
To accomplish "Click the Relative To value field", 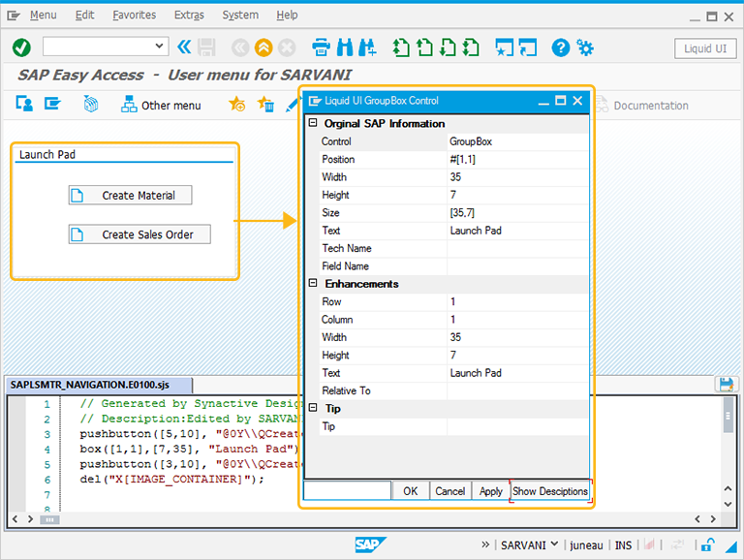I will pos(517,390).
